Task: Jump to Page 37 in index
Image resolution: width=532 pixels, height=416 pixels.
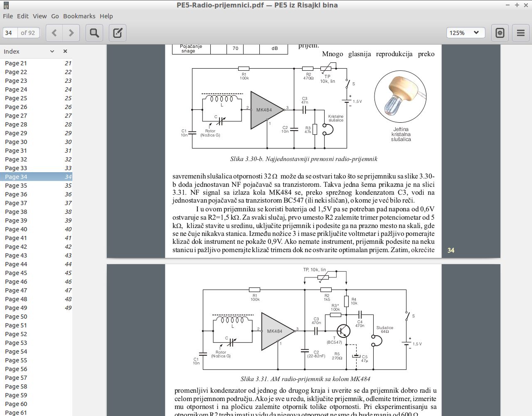Action: click(x=36, y=203)
